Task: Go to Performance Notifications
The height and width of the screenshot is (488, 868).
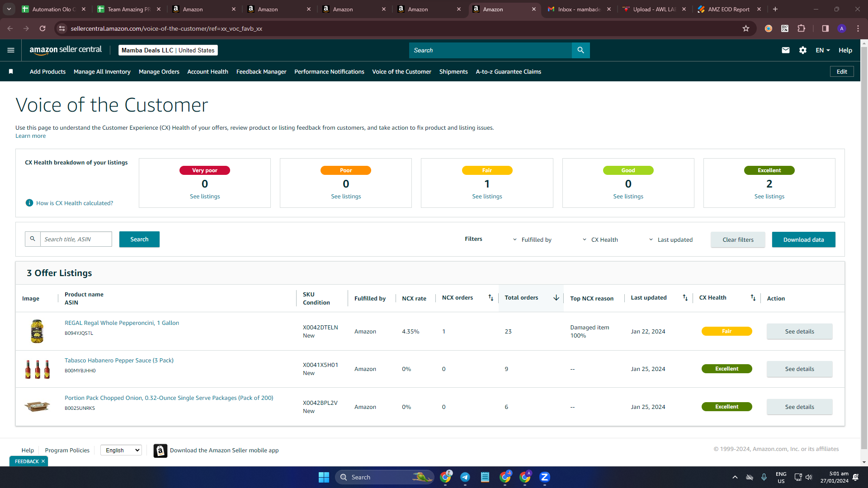Action: 329,71
